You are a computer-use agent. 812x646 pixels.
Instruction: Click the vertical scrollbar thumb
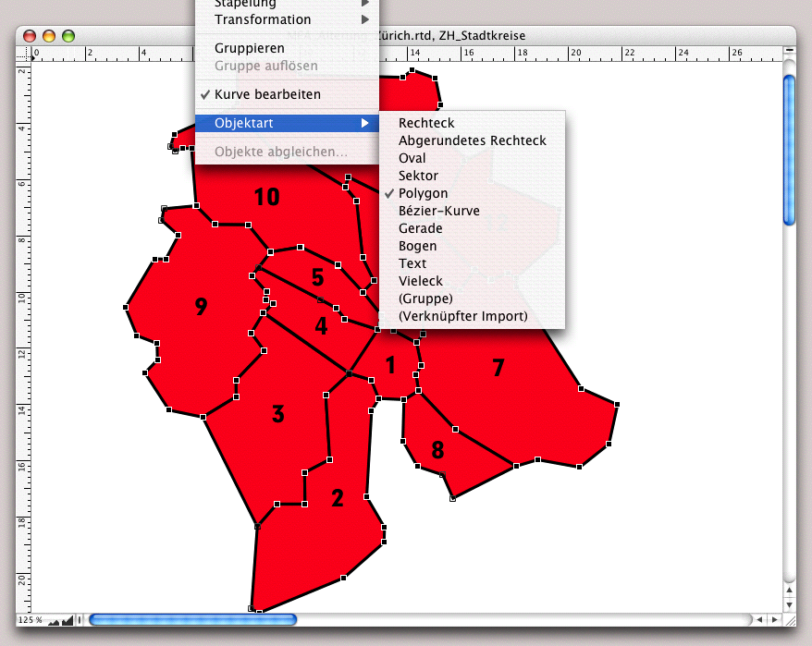(x=789, y=148)
